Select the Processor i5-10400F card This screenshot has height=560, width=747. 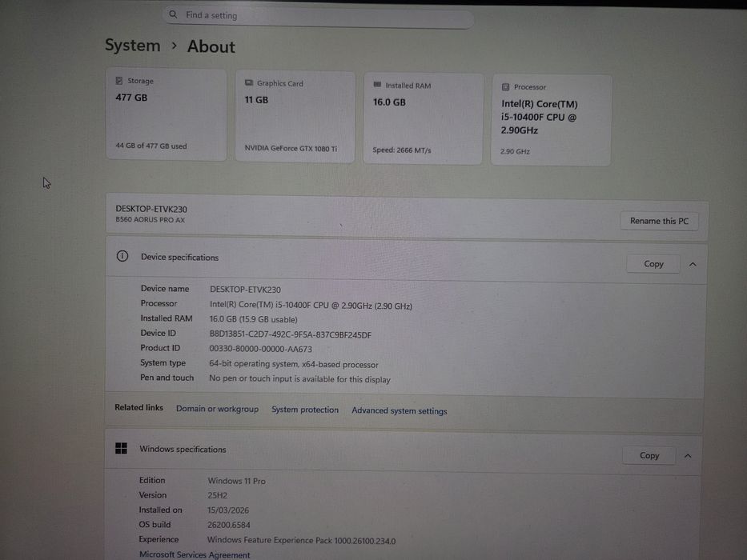click(x=551, y=120)
